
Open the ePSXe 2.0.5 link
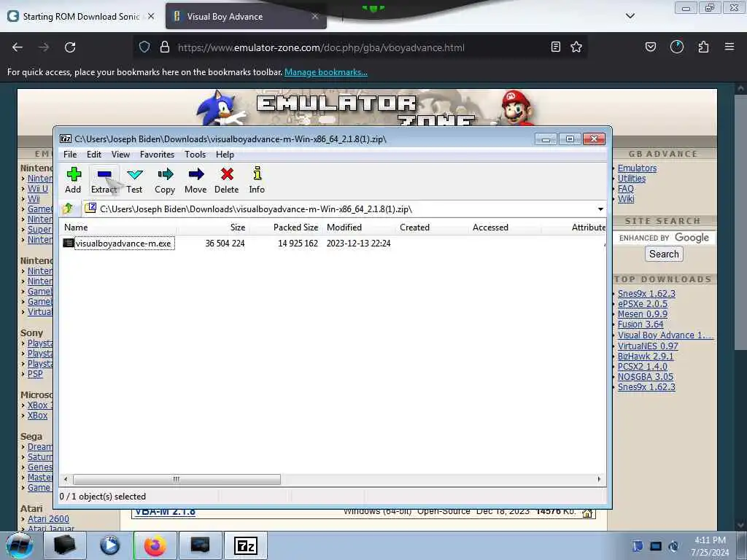click(x=642, y=304)
